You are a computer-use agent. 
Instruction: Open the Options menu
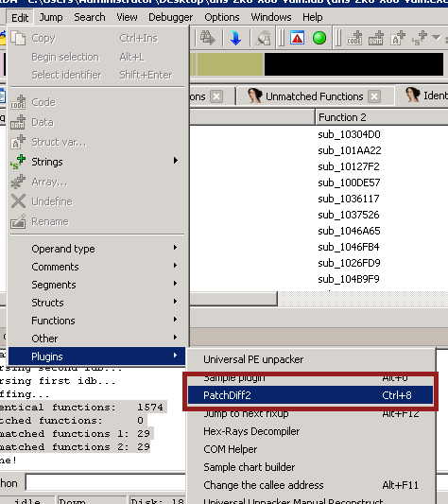pos(222,17)
